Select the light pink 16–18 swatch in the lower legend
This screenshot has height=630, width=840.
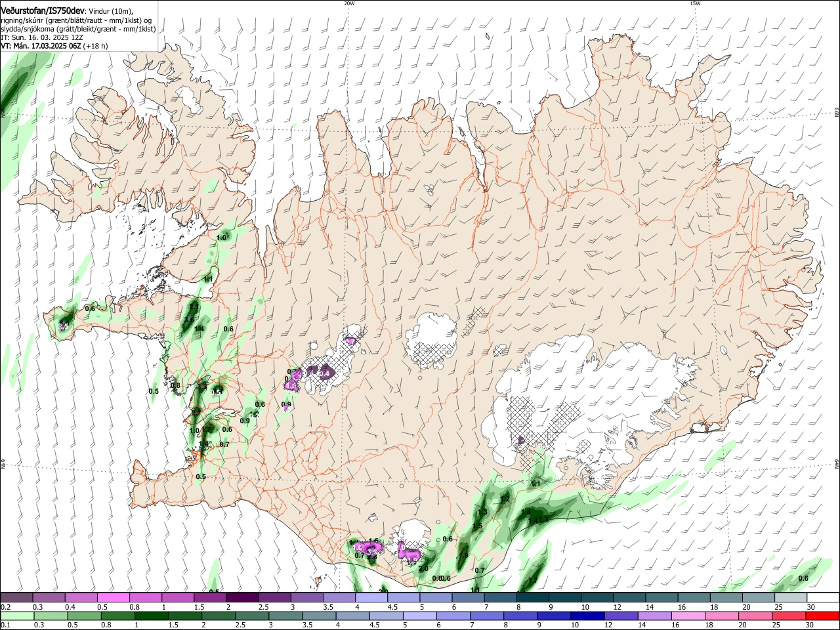[x=688, y=616]
